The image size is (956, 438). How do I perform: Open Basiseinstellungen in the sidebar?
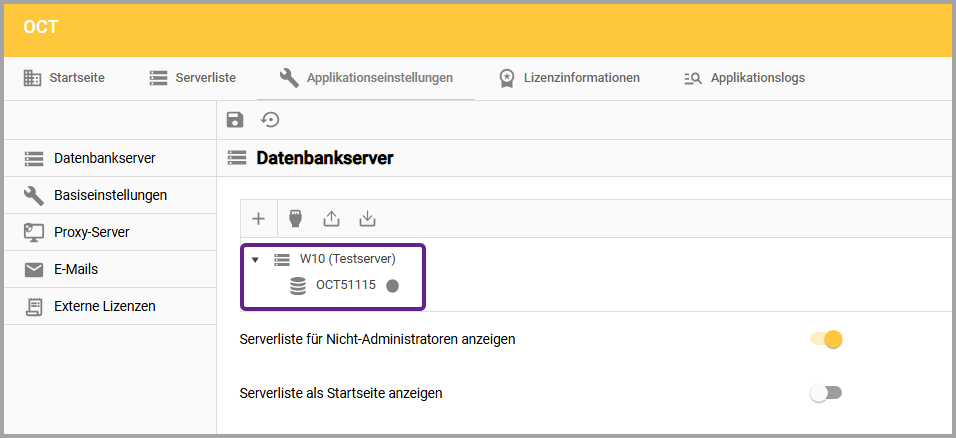[x=110, y=195]
